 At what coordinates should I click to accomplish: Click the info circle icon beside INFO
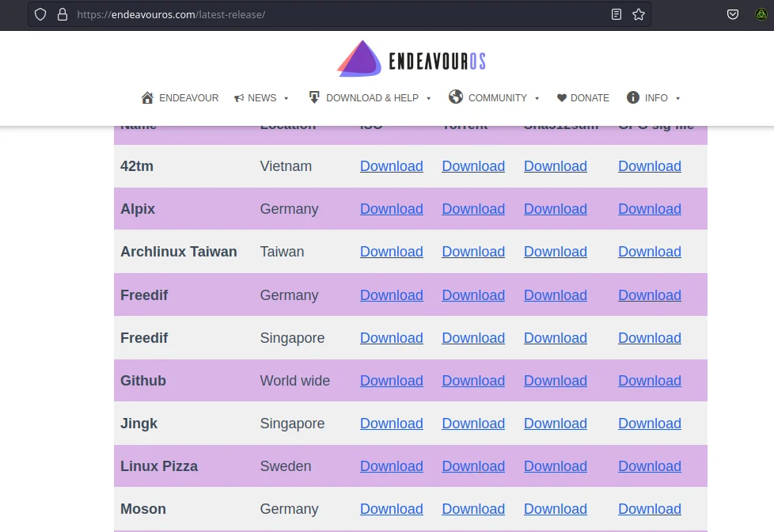[x=633, y=97]
